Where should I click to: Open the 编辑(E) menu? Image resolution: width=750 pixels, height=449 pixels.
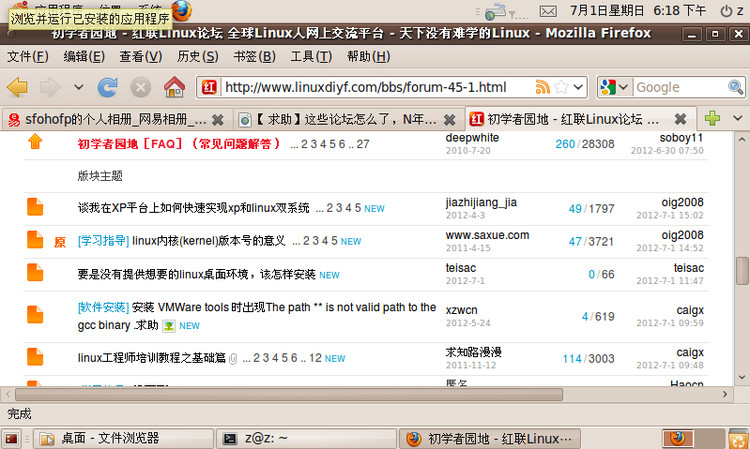tap(84, 56)
